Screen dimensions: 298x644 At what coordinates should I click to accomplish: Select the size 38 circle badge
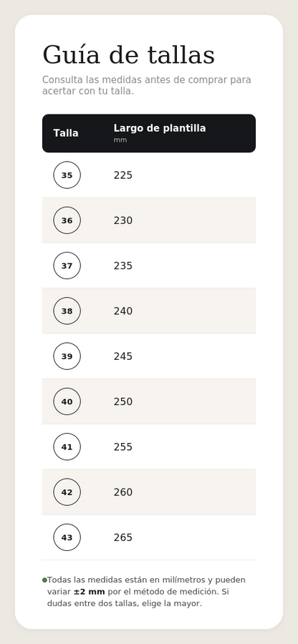[67, 311]
